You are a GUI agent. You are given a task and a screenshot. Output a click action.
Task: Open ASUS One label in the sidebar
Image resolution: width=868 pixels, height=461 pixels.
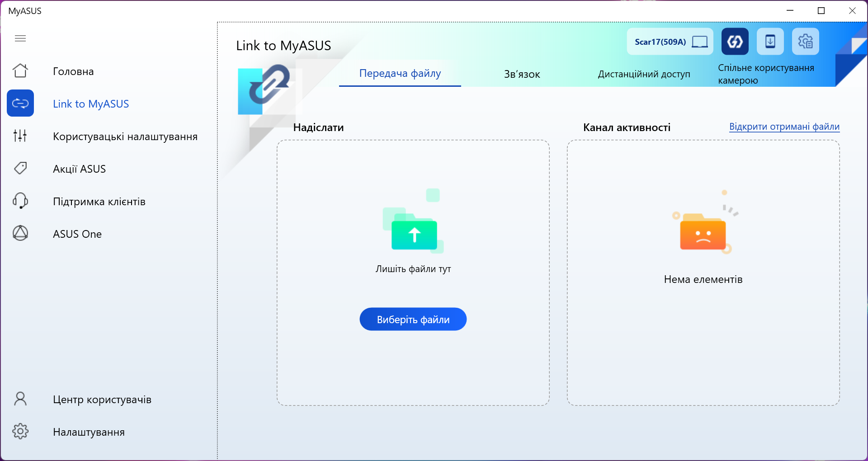coord(77,234)
